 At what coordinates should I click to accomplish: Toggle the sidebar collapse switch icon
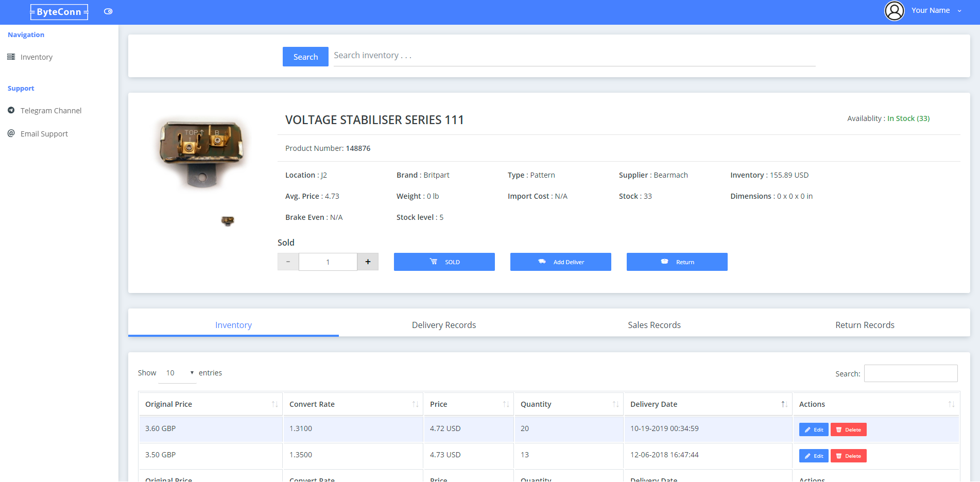pos(108,11)
